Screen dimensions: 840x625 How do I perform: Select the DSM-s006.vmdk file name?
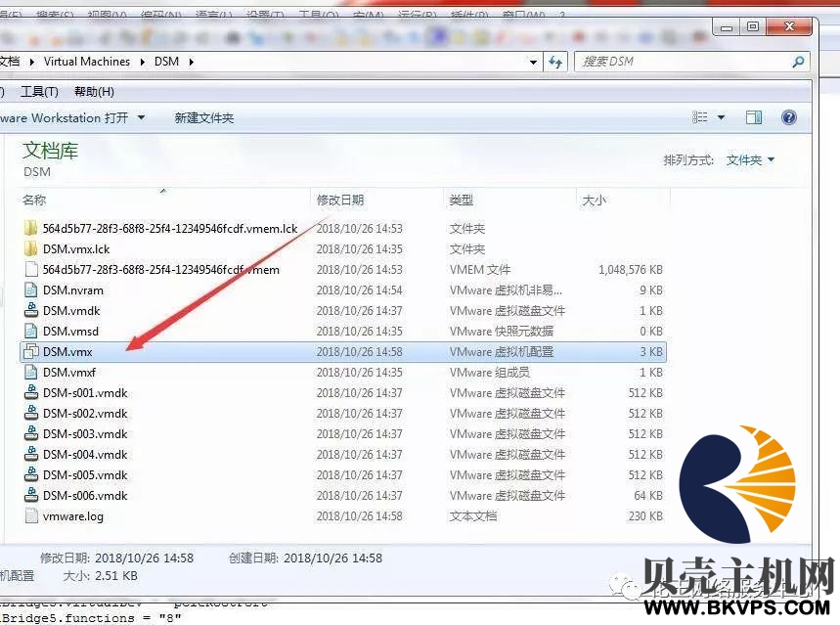[x=85, y=495]
